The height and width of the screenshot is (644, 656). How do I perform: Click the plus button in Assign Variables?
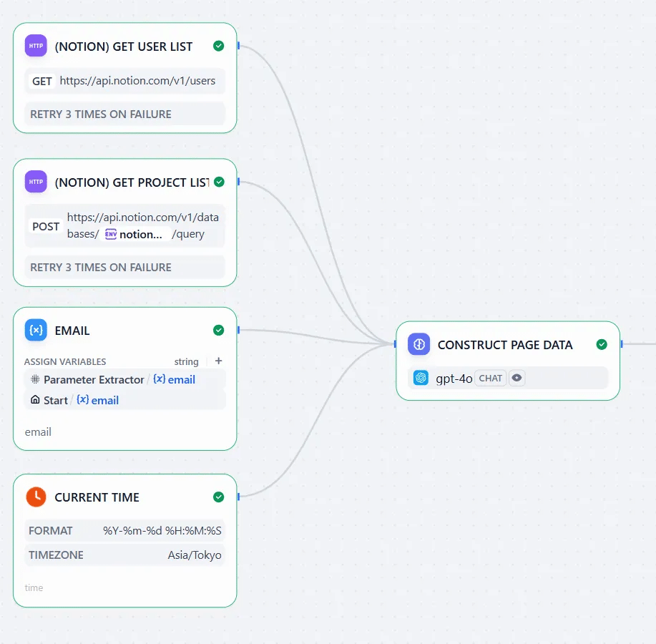219,361
